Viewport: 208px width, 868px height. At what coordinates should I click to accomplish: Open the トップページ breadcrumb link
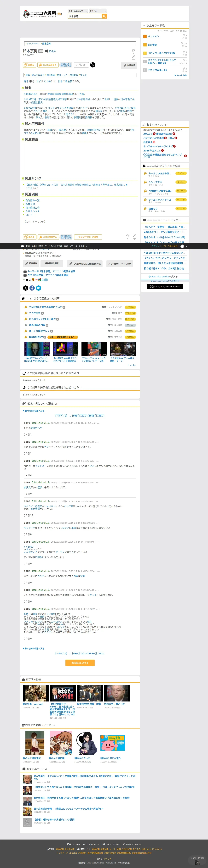click(x=33, y=44)
